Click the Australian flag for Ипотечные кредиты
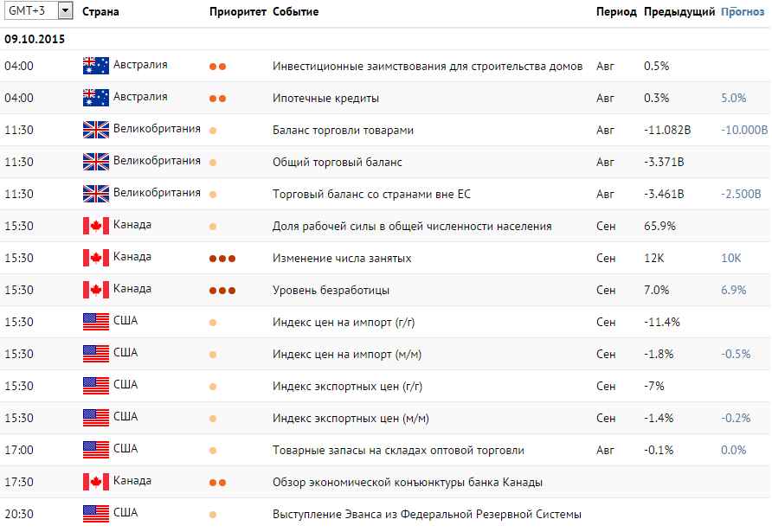The height and width of the screenshot is (532, 772). [x=95, y=98]
